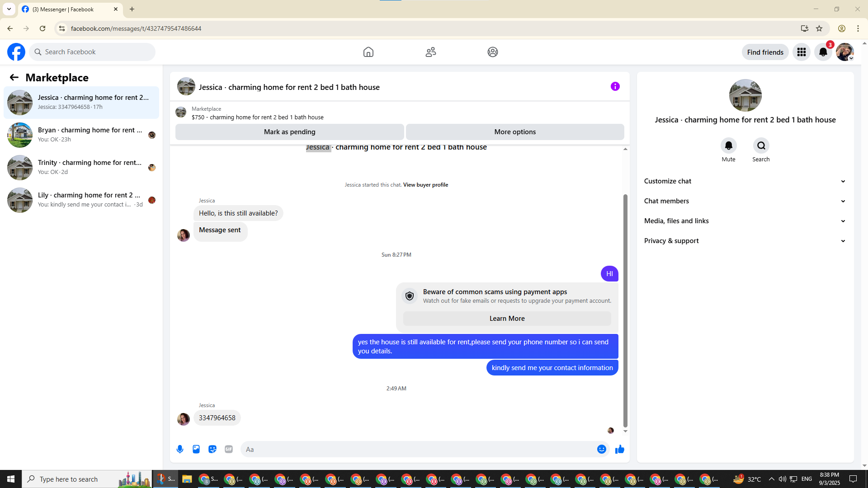Open More options for the listing
Screen dimensions: 868x488
[515, 132]
